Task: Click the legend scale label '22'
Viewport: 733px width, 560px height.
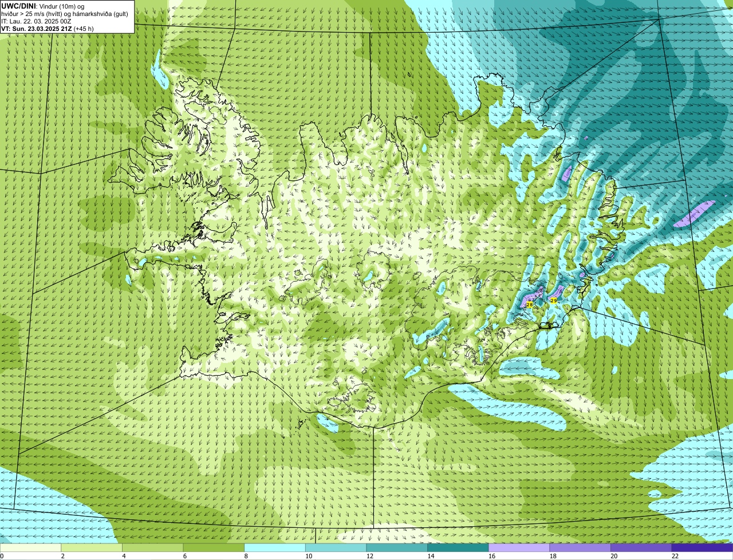Action: pyautogui.click(x=675, y=556)
